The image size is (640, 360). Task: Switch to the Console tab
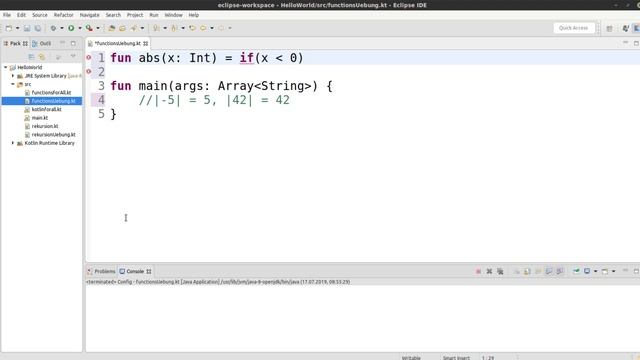point(135,271)
